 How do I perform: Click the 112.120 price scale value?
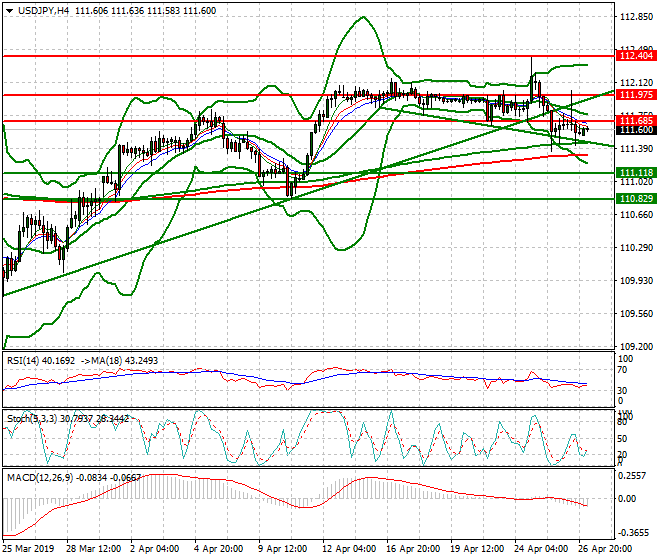(637, 83)
